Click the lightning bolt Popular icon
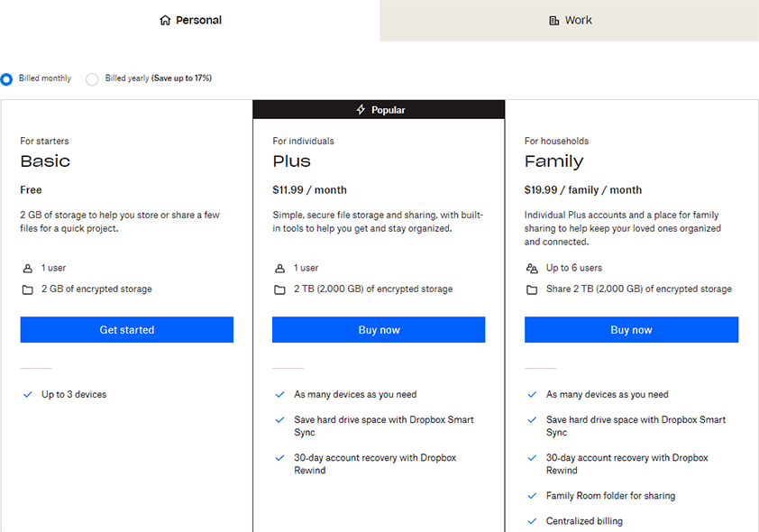The image size is (759, 532). (x=361, y=110)
